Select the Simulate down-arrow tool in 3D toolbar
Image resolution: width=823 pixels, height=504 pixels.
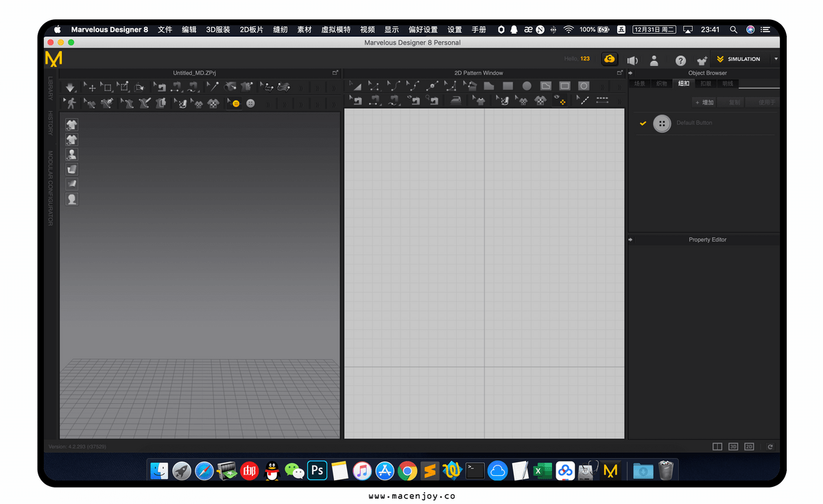coord(70,87)
